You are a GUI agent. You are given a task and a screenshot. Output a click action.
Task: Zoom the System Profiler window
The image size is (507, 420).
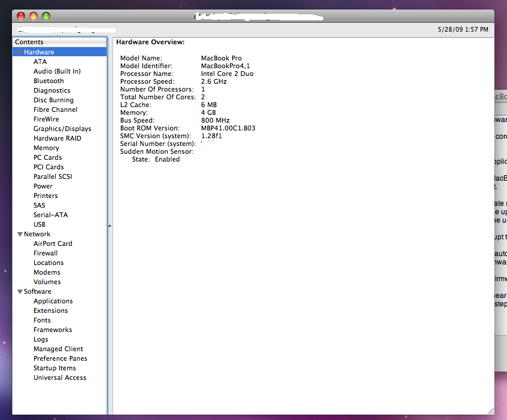46,16
